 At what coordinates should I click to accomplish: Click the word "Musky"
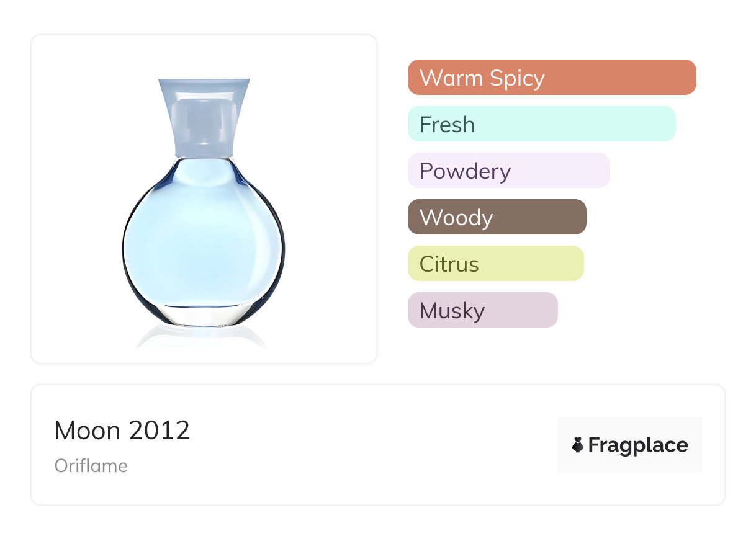pos(452,311)
